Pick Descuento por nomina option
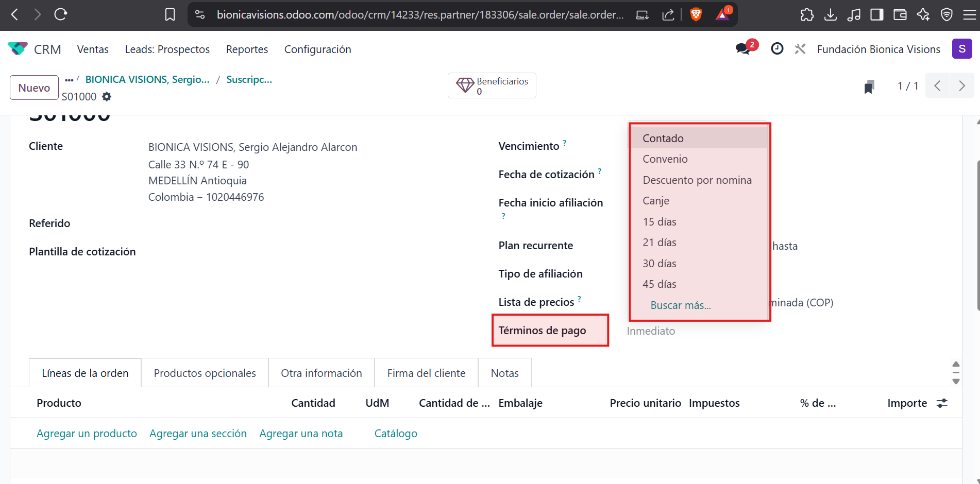Screen dimensions: 980x484 (x=697, y=180)
